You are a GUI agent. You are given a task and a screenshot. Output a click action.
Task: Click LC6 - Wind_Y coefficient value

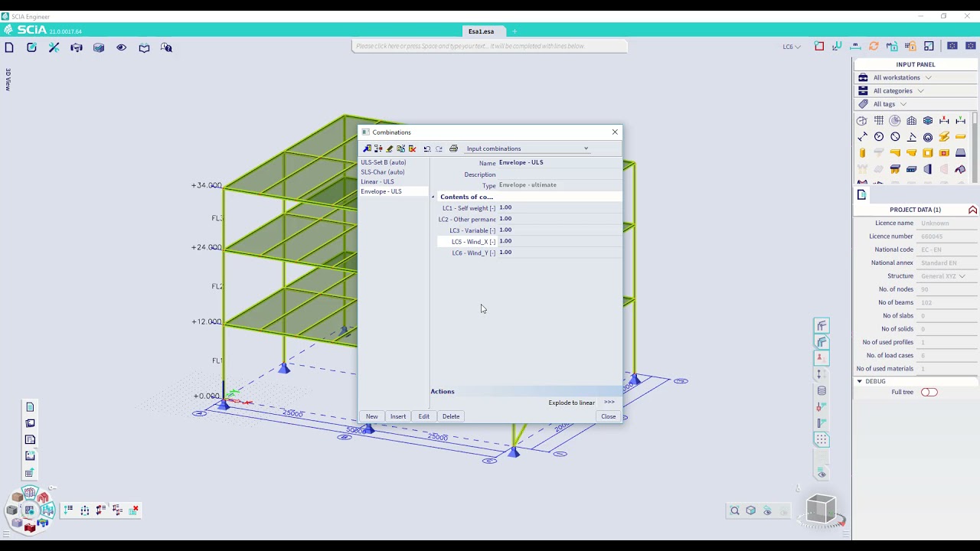click(560, 253)
